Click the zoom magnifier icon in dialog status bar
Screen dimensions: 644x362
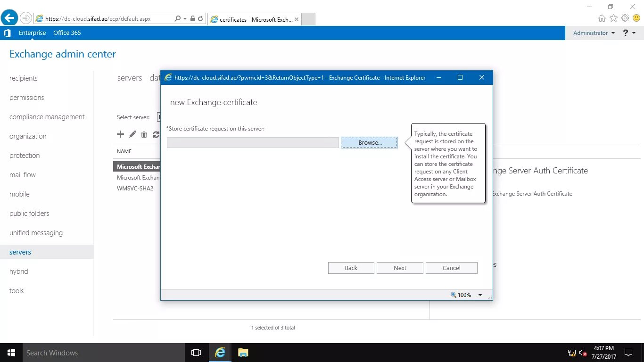454,295
